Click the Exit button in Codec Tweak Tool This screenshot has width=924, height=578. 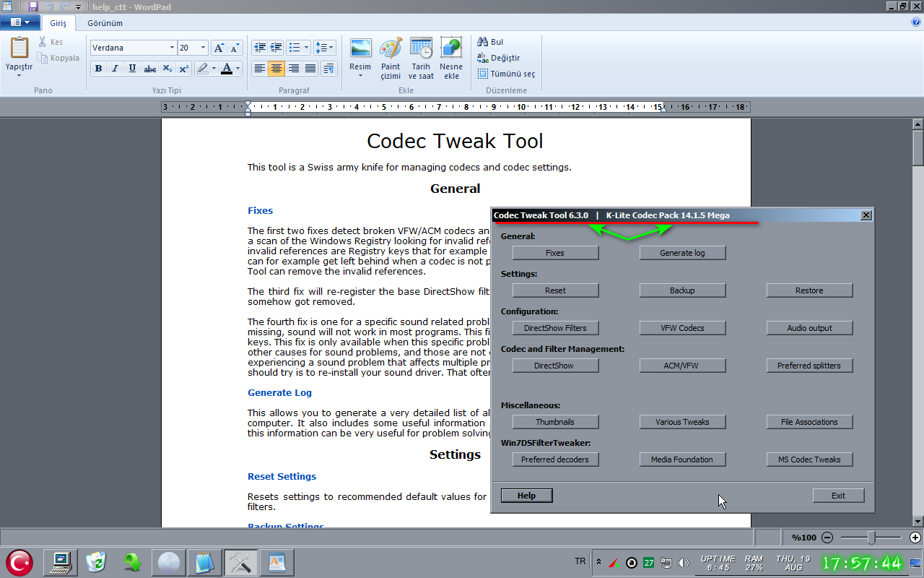838,496
